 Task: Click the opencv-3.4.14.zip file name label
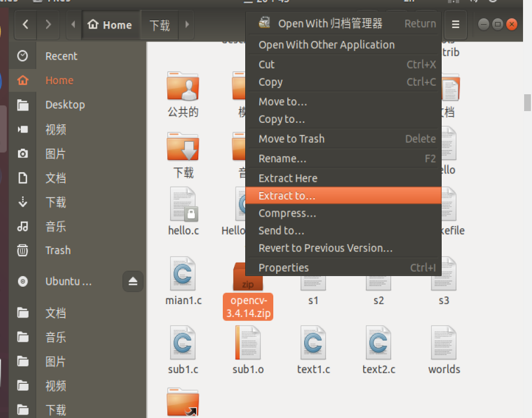point(248,307)
